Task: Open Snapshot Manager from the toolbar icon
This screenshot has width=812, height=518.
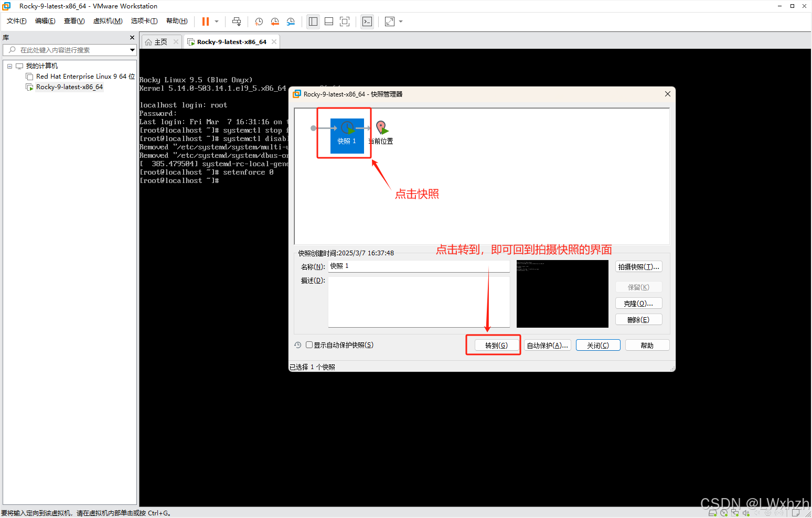Action: (291, 21)
